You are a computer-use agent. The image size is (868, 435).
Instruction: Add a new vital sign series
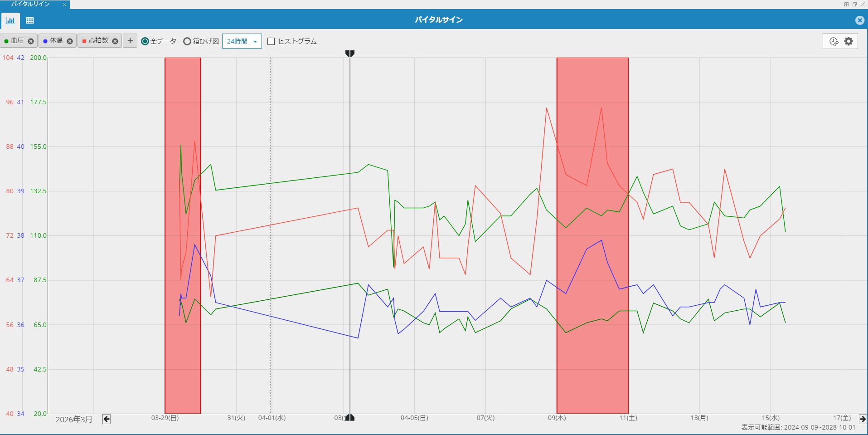click(x=130, y=41)
